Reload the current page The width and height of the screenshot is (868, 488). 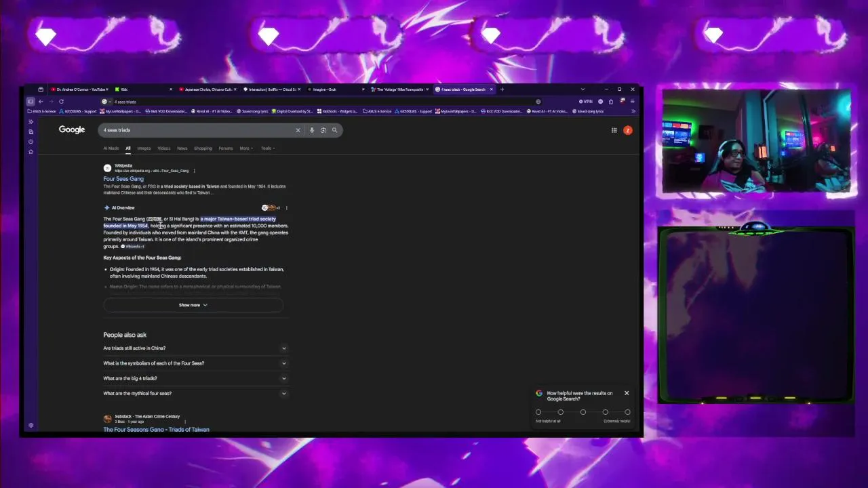point(61,102)
